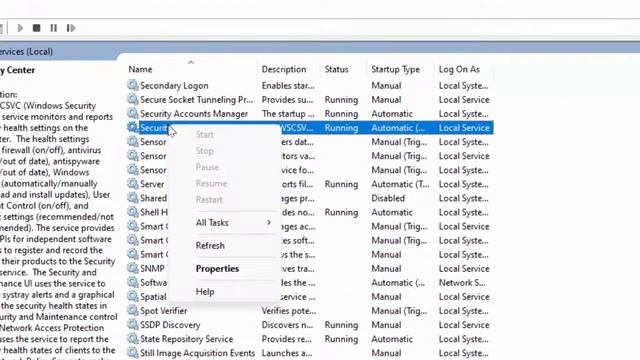The image size is (640, 360).
Task: Select the Secondary Logon service
Action: pyautogui.click(x=174, y=85)
